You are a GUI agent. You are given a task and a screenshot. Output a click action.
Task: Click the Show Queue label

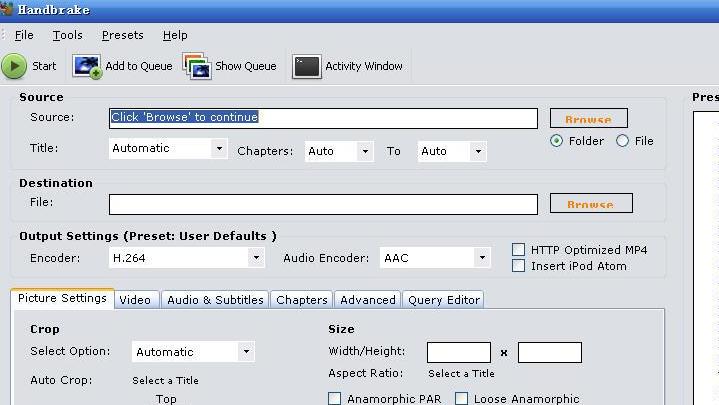[x=246, y=67]
